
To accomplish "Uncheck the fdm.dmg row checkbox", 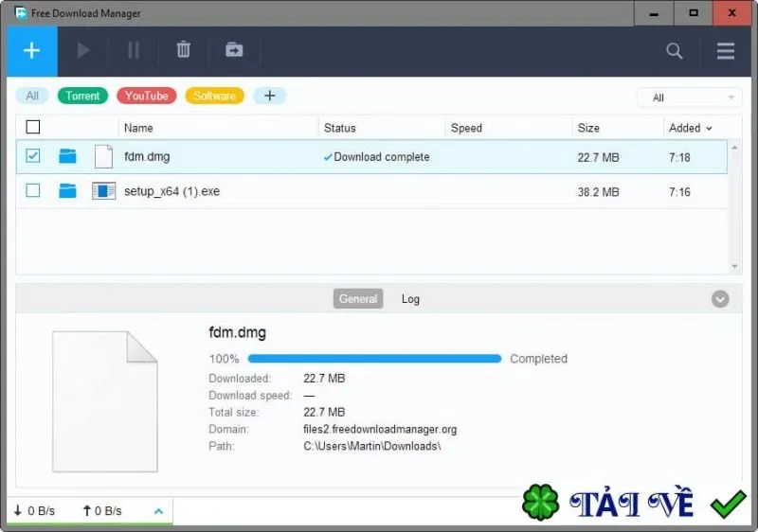I will click(x=33, y=156).
